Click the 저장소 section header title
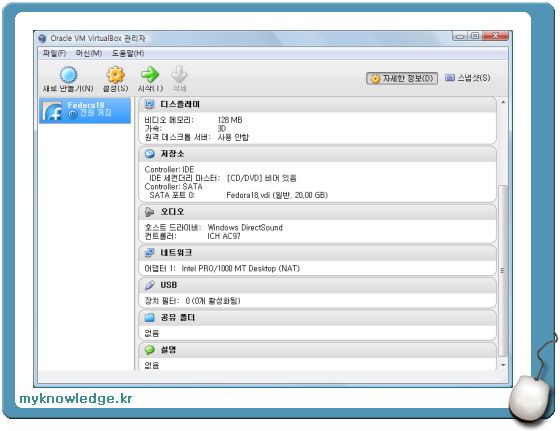Screen dimensions: 560x431 pyautogui.click(x=172, y=154)
